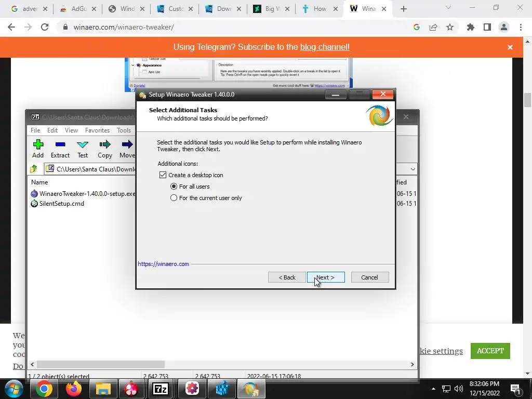Open the Favorites menu in 7-Zip
532x399 pixels.
[97, 130]
